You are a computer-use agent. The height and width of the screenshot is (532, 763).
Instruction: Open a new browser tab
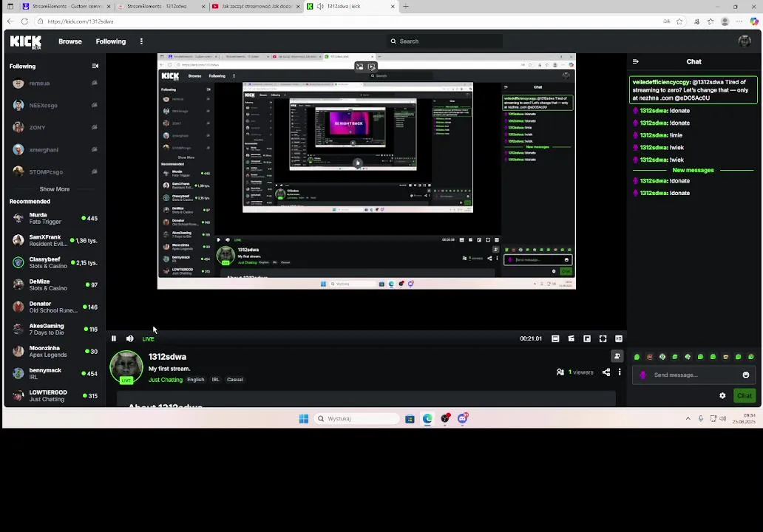tap(406, 7)
